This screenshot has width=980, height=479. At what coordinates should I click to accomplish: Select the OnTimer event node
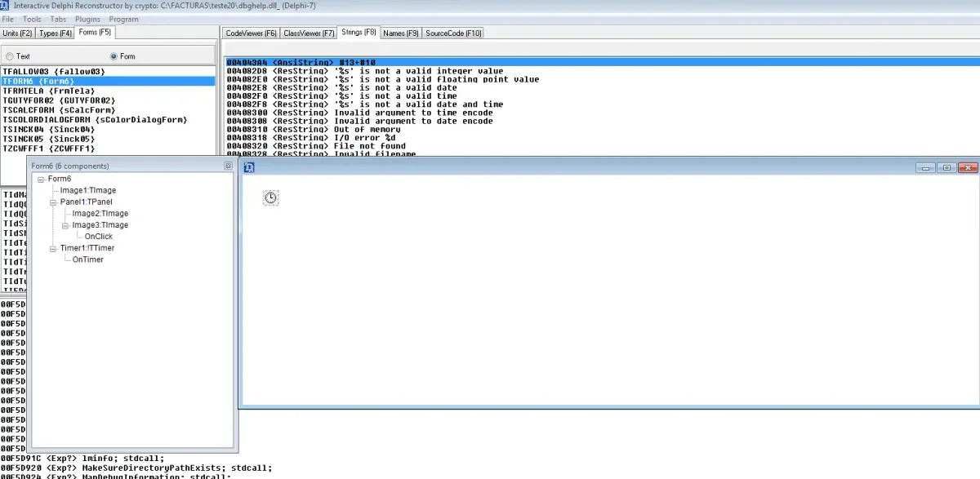click(x=88, y=259)
